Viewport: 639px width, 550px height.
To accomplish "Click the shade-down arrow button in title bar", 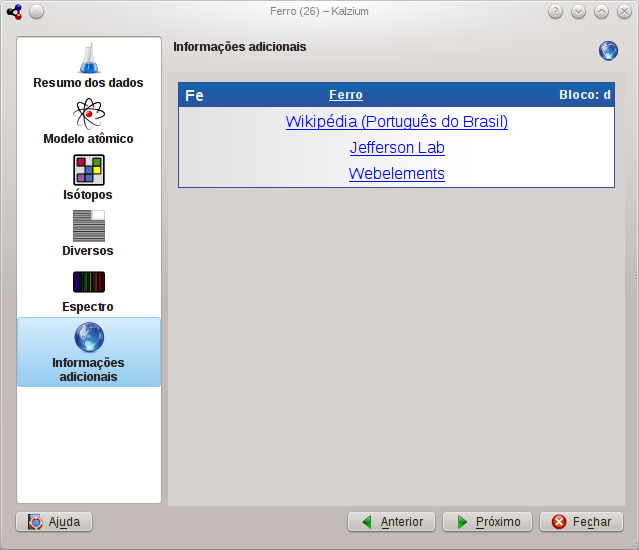I will tap(579, 12).
